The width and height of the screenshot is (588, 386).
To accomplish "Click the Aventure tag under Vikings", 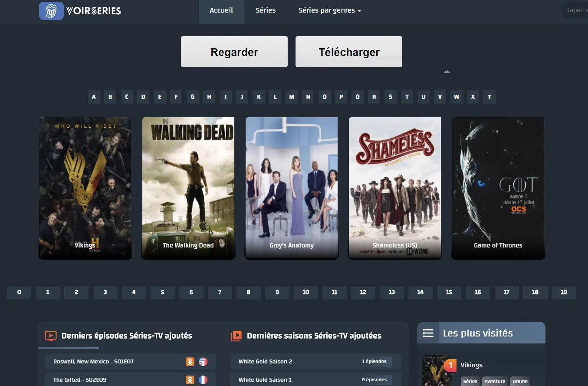I will coord(495,381).
